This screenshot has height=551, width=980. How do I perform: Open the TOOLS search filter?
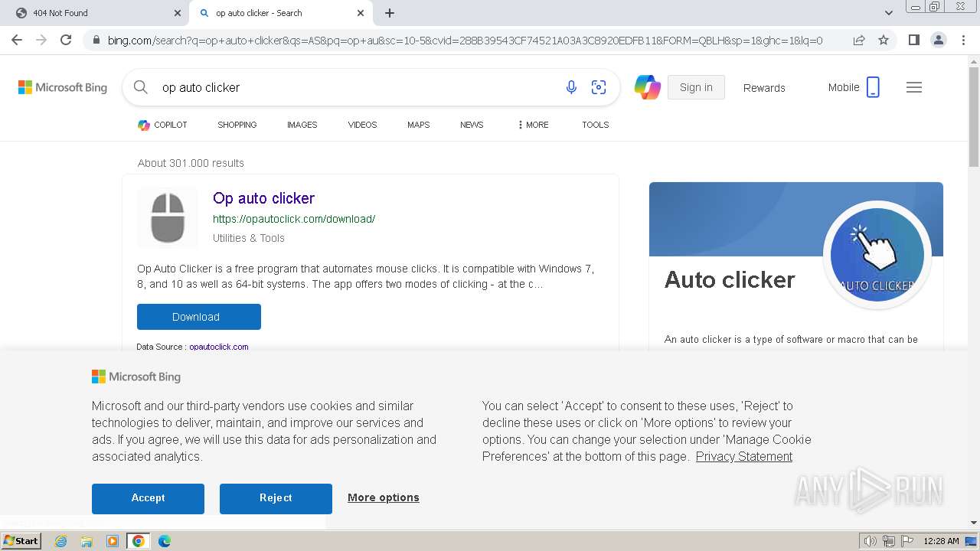pyautogui.click(x=595, y=125)
